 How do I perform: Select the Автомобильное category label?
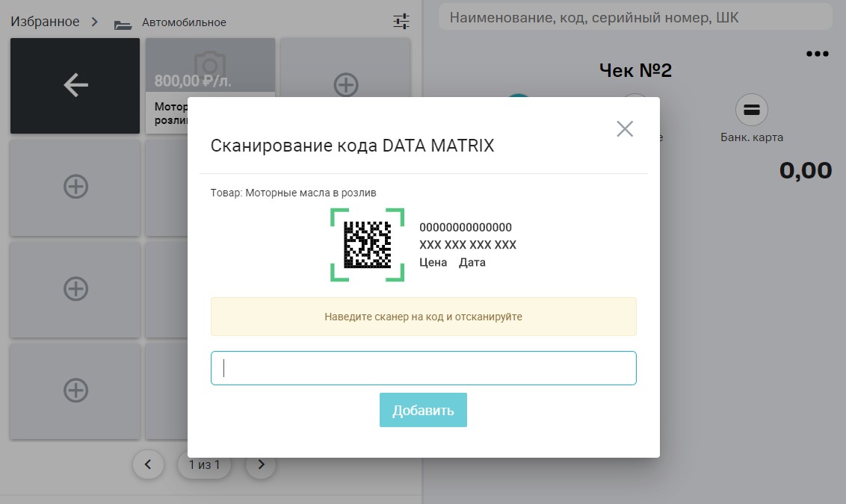click(183, 22)
